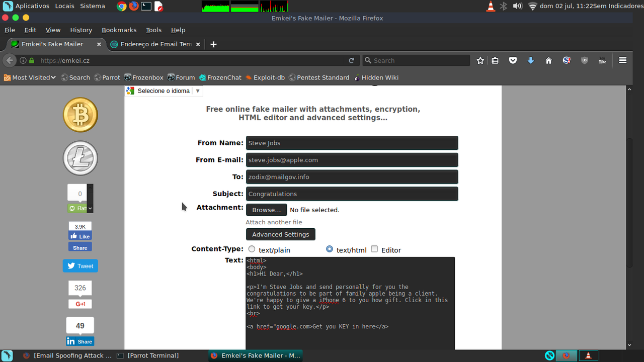
Task: Click the From E-mail input field
Action: pos(352,160)
